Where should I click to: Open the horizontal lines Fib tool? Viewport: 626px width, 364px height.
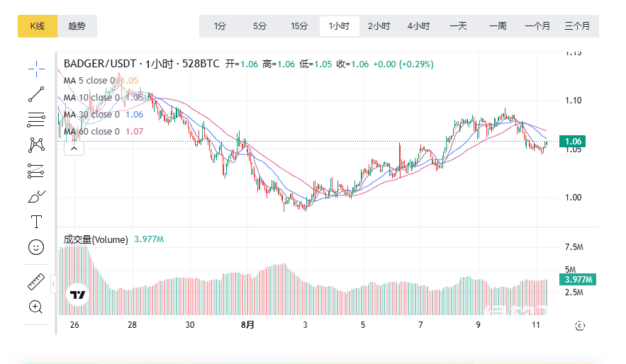tap(36, 119)
